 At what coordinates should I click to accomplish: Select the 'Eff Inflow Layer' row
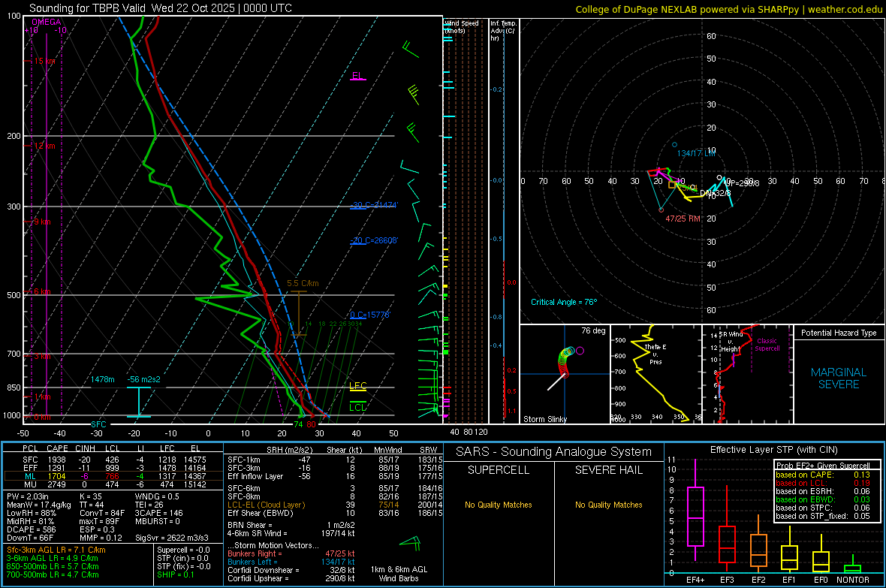point(335,476)
